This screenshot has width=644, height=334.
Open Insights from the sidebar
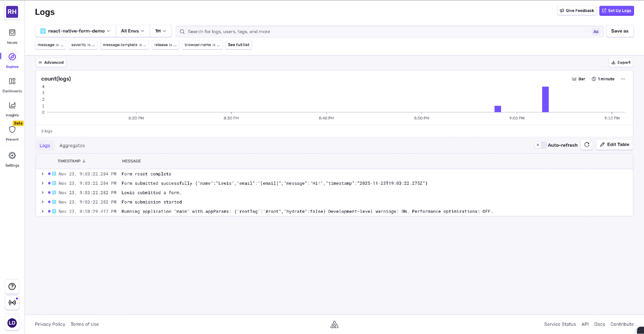(x=12, y=107)
